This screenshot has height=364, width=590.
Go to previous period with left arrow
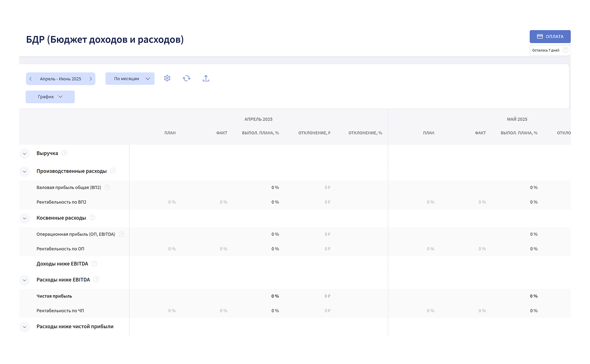click(x=31, y=79)
